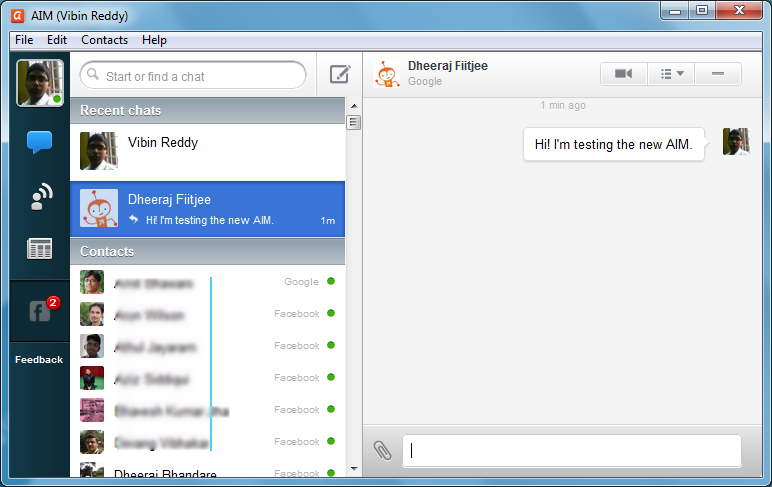Click the scroll up arrow of contact list
Image resolution: width=772 pixels, height=487 pixels.
(x=354, y=106)
